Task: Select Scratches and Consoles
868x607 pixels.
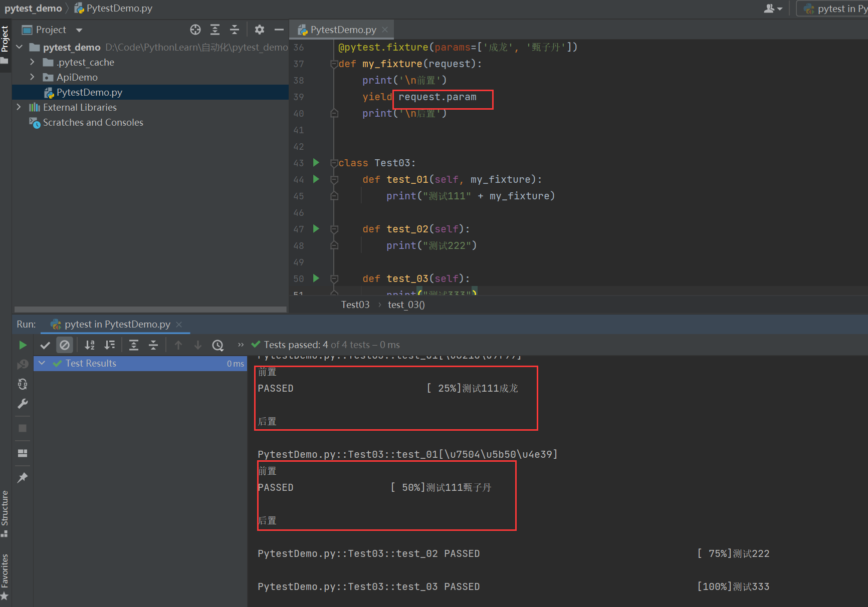Action: tap(93, 122)
